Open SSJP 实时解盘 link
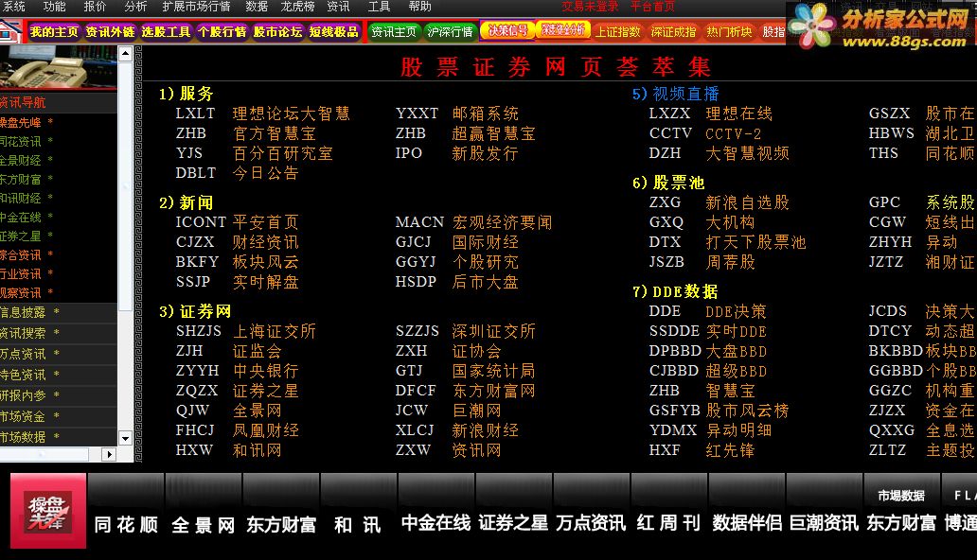 [x=237, y=282]
